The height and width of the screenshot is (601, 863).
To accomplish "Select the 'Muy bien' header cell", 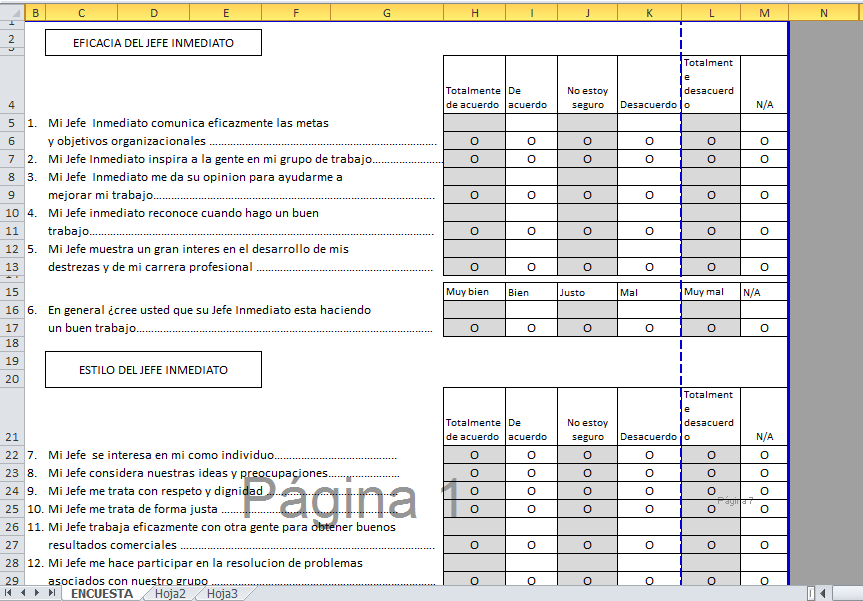I will click(474, 292).
